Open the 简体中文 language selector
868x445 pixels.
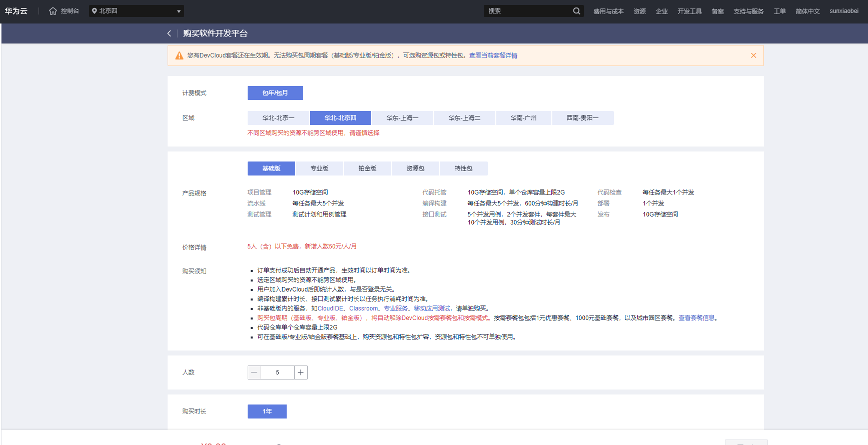[807, 11]
